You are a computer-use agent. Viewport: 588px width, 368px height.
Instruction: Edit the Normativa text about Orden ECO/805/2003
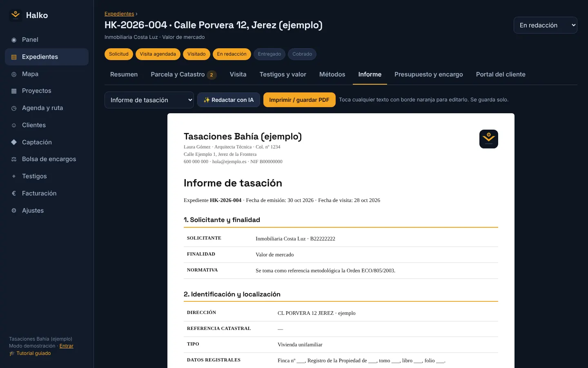325,271
